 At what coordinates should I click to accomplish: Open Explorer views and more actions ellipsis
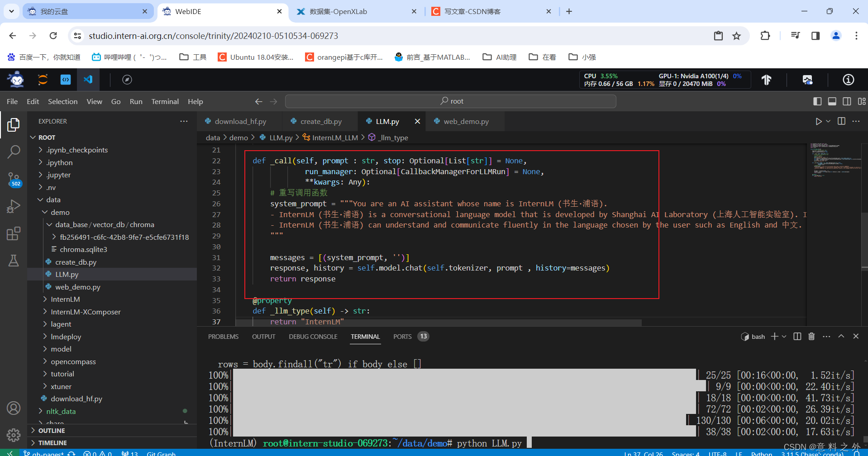(x=184, y=121)
